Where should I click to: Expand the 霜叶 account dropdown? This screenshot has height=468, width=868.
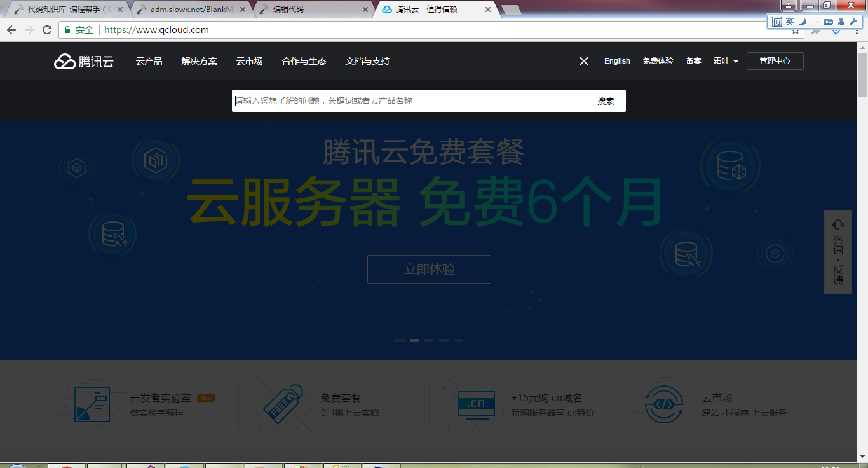pos(726,61)
